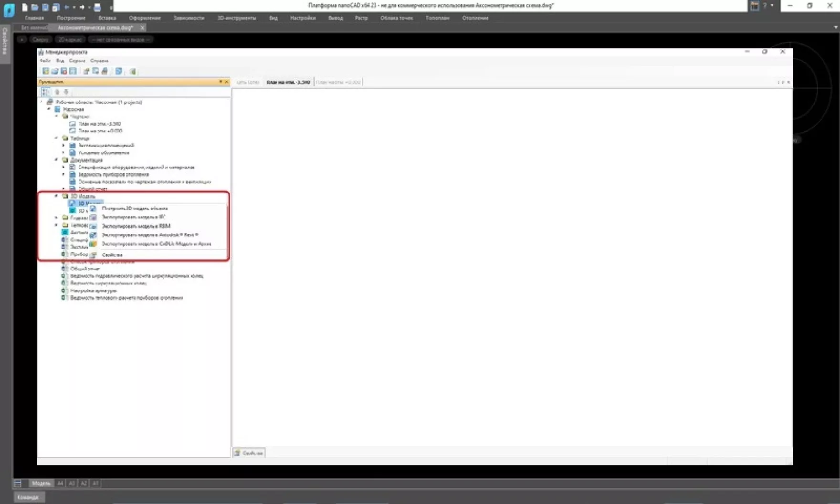Click the red delete icon in Project Manager toolbar

tap(63, 71)
